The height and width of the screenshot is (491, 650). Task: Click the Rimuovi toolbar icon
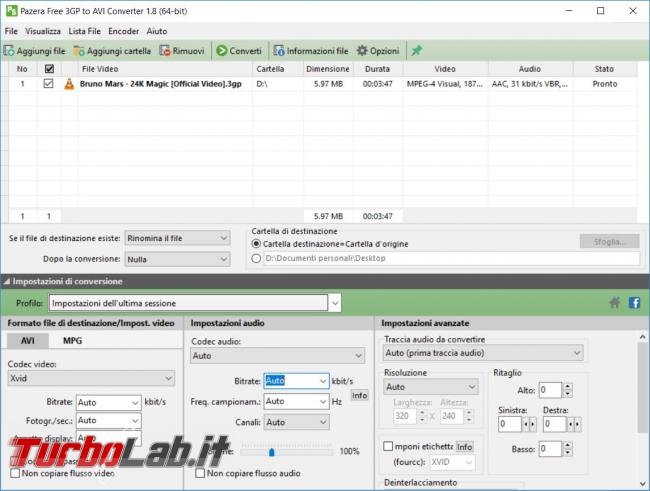click(x=165, y=51)
